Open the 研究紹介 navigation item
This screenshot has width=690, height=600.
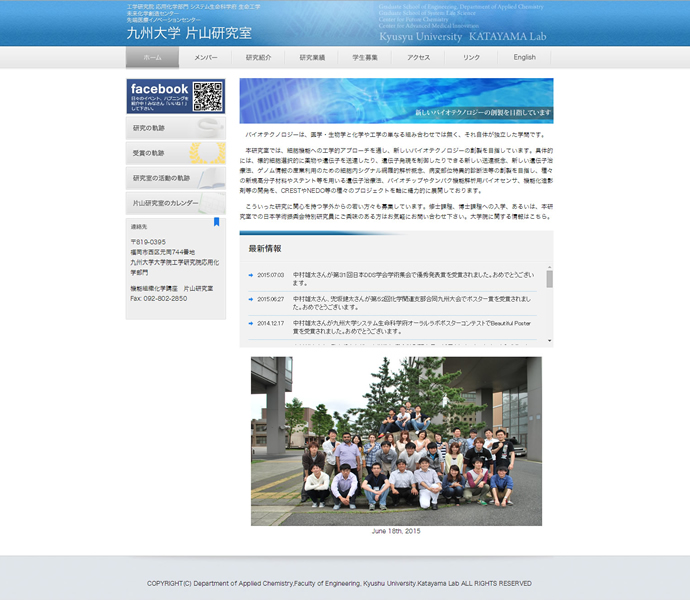[258, 57]
